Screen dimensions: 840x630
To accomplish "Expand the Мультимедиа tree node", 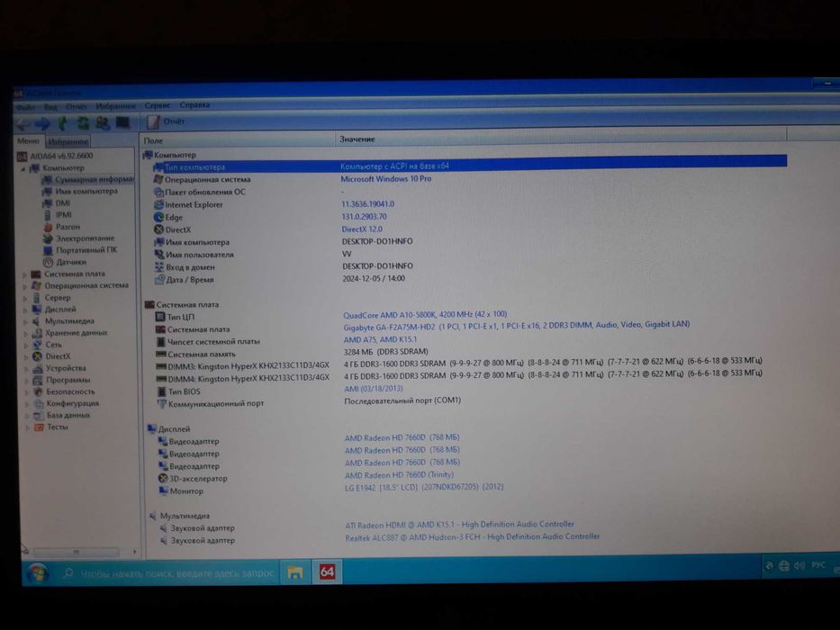I will click(x=25, y=322).
